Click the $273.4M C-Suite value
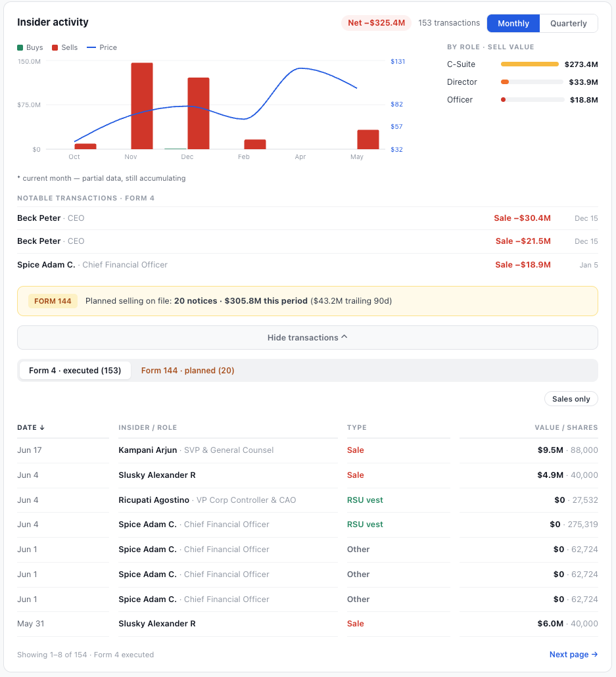 pos(581,64)
